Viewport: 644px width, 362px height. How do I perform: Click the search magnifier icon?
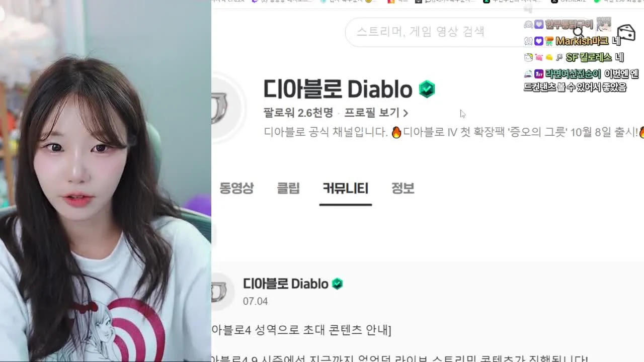point(579,32)
